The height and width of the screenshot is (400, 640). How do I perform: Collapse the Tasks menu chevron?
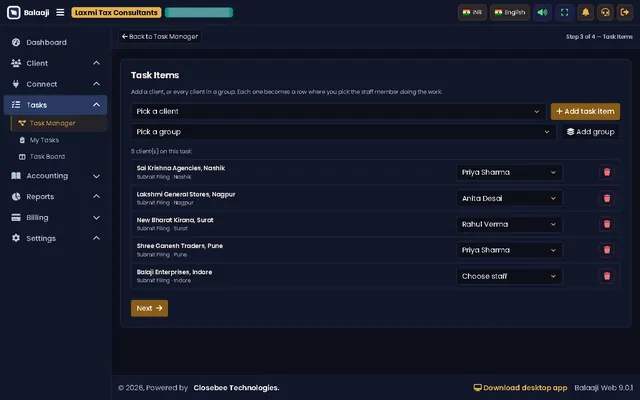pos(96,104)
